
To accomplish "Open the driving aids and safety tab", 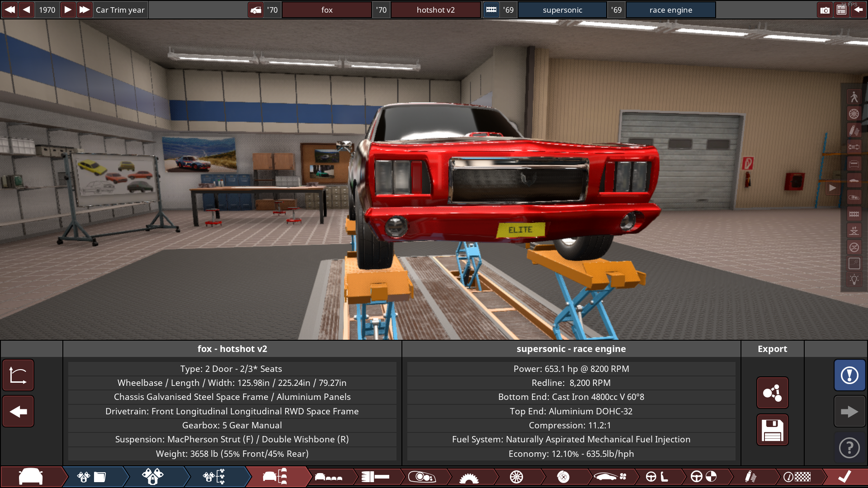I will (704, 477).
